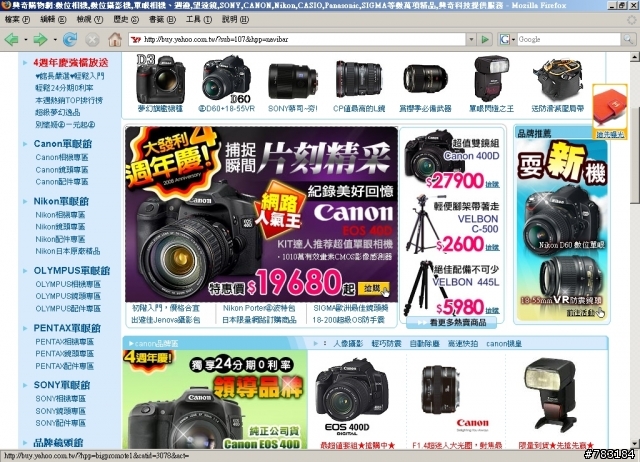Screen dimensions: 640x462
Task: Open the 檔案 (File) menu
Action: 17,19
